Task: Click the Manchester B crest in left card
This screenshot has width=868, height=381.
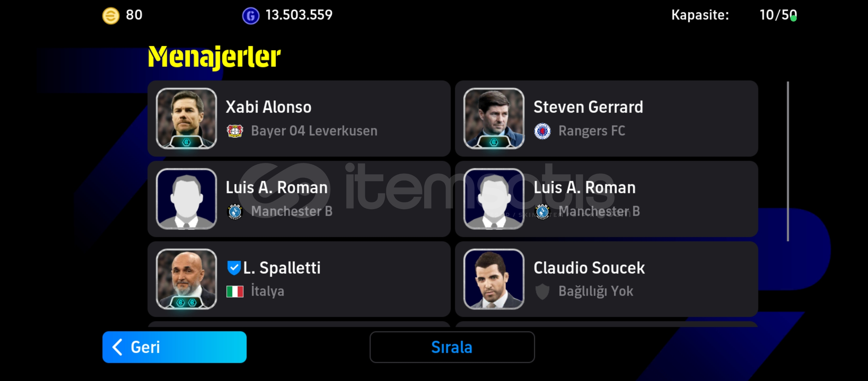Action: (235, 211)
